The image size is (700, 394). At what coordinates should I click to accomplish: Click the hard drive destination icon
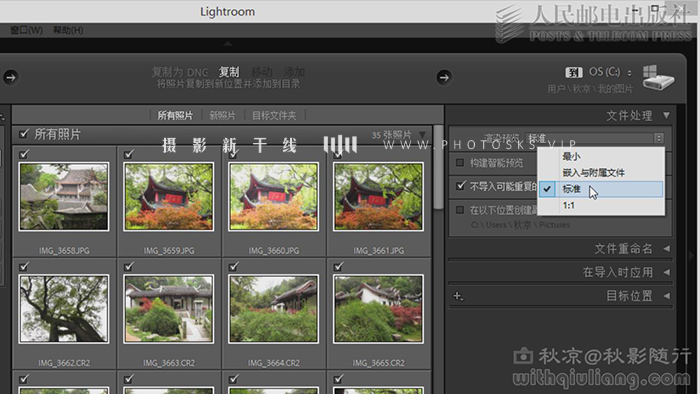pos(658,78)
